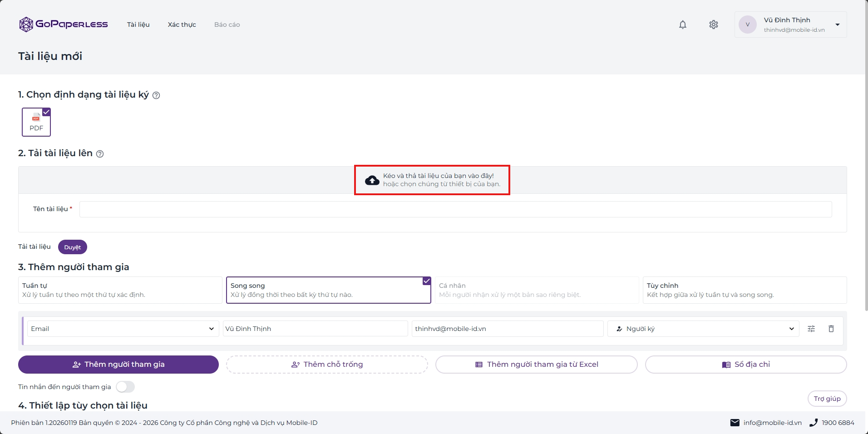Click Thêm người tham gia từ Excel
This screenshot has width=868, height=434.
pos(537,365)
